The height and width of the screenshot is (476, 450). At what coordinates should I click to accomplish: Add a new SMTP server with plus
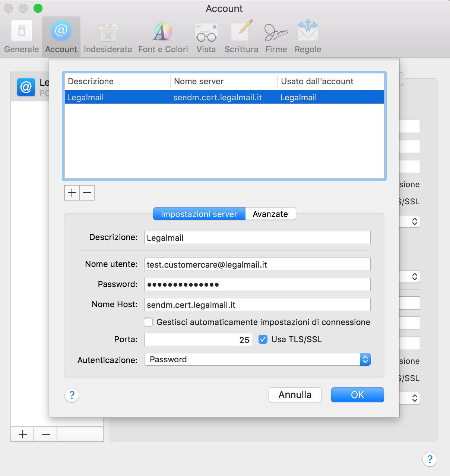tap(72, 193)
